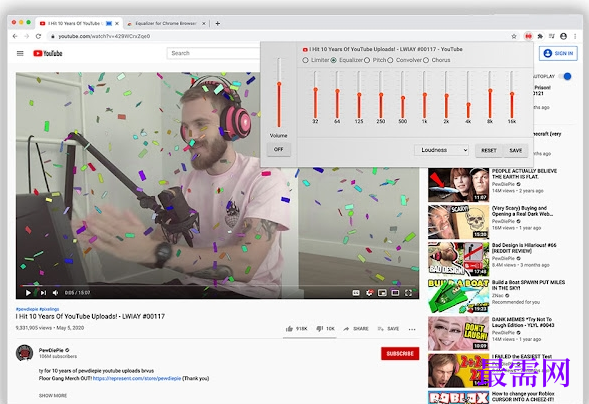
Task: Click the #pewdiepie hashtag
Action: [27, 309]
